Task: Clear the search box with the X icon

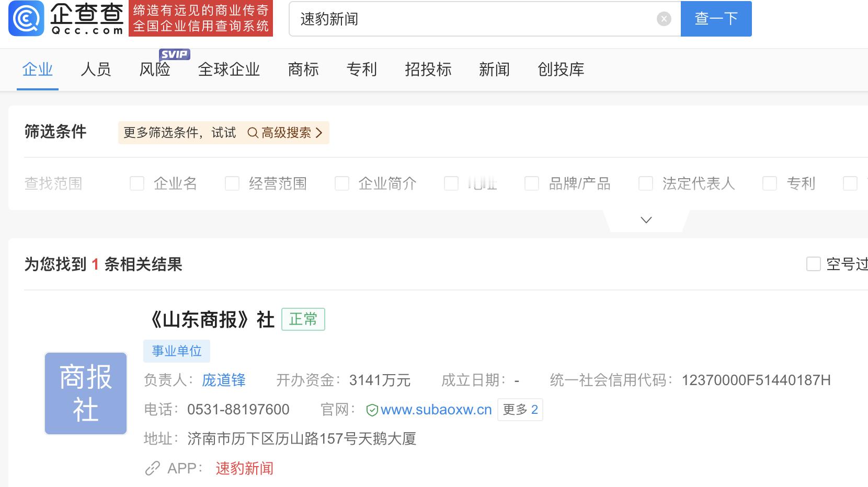Action: [664, 19]
